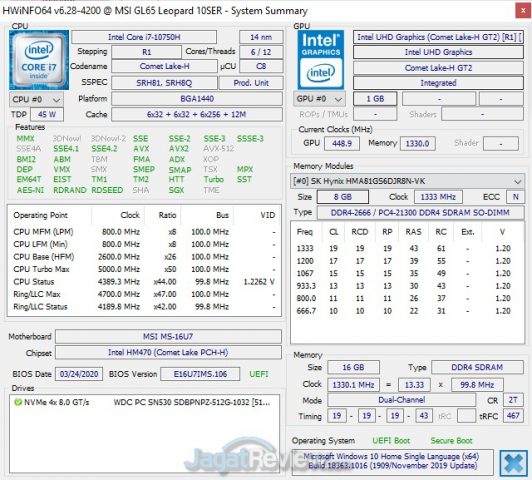The height and width of the screenshot is (480, 532).
Task: Click the CPU Turbo Max operating point row
Action: 144,269
